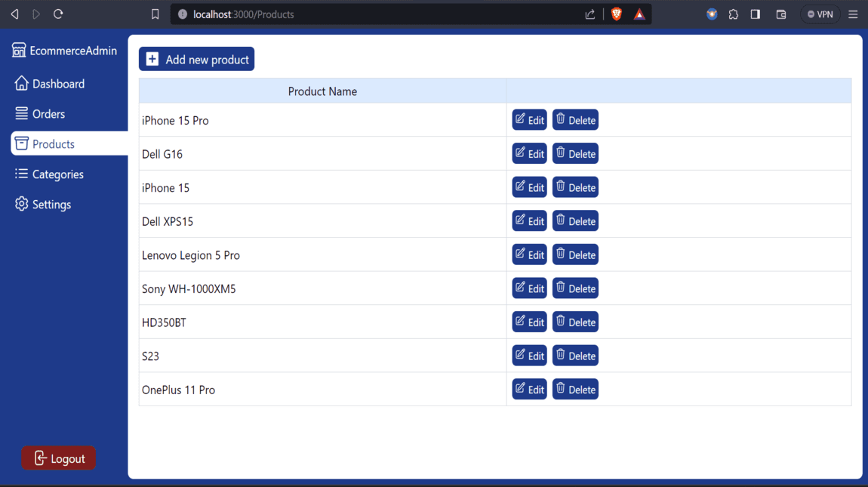Click the Add new product button
The image size is (868, 487).
[x=196, y=58]
